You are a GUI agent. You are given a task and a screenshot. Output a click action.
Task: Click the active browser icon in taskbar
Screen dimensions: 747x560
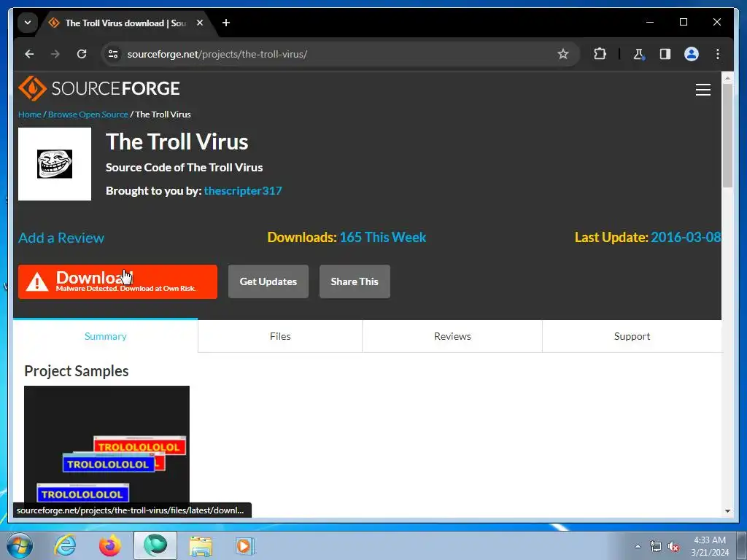tap(155, 545)
